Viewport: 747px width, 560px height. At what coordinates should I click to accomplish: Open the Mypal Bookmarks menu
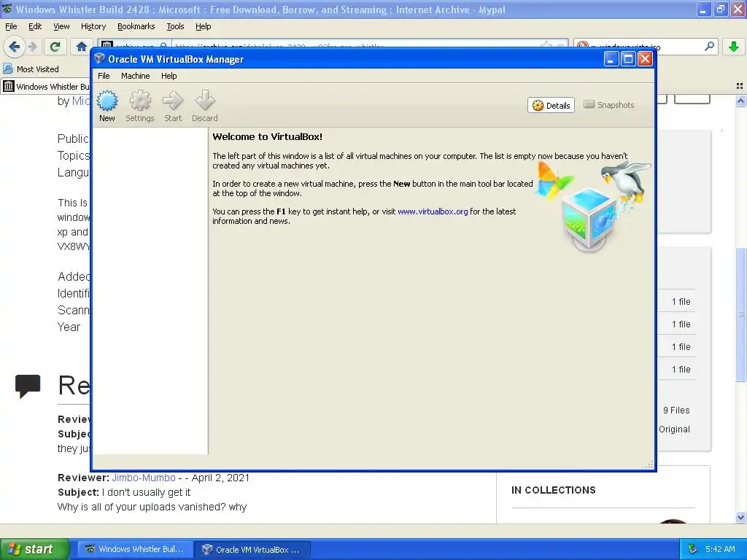(x=136, y=26)
